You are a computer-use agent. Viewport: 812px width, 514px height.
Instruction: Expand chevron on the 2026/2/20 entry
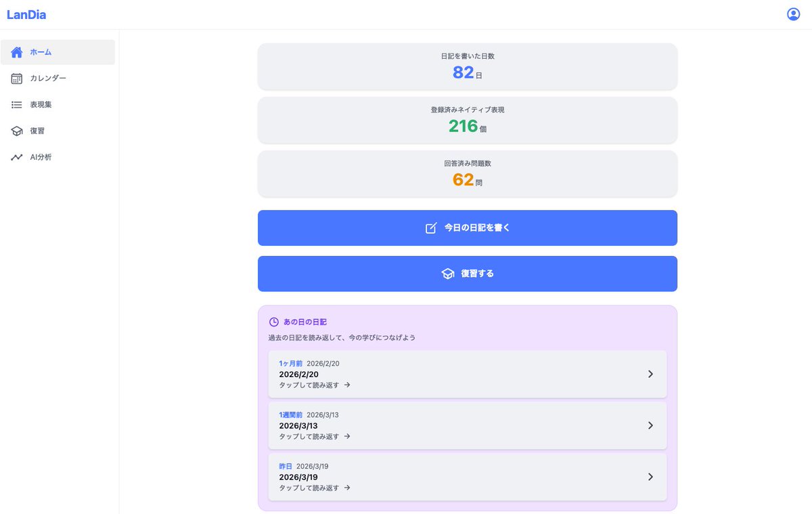pyautogui.click(x=650, y=374)
